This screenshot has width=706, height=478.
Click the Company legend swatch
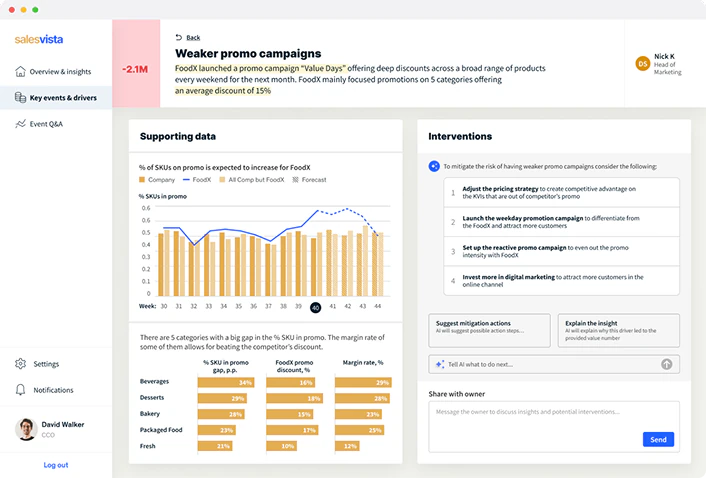tap(142, 180)
